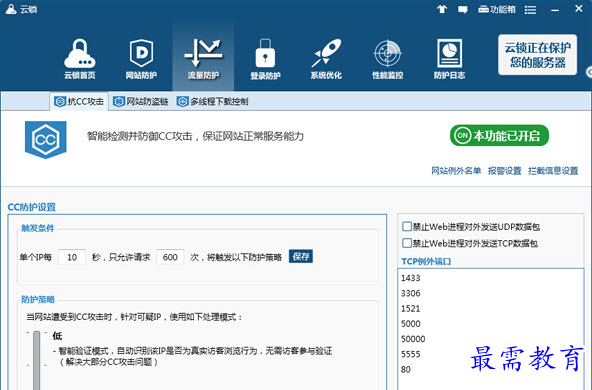The width and height of the screenshot is (592, 390).
Task: Click 保存 button for trigger condition
Action: click(x=301, y=256)
